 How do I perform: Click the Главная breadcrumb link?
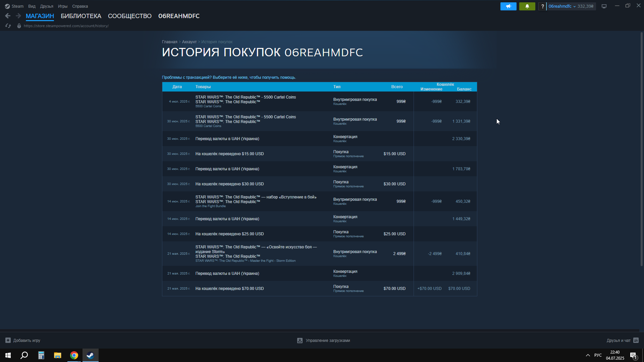pyautogui.click(x=170, y=42)
